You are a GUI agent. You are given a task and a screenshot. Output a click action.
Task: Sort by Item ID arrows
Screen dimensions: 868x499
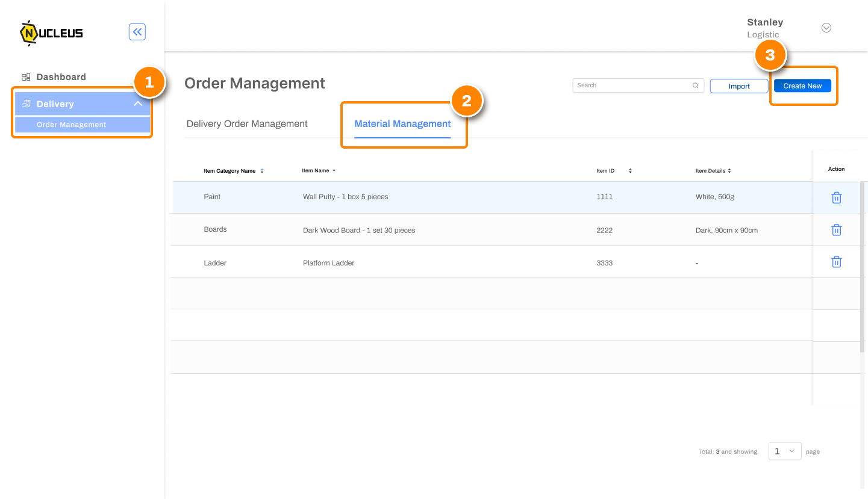coord(630,171)
